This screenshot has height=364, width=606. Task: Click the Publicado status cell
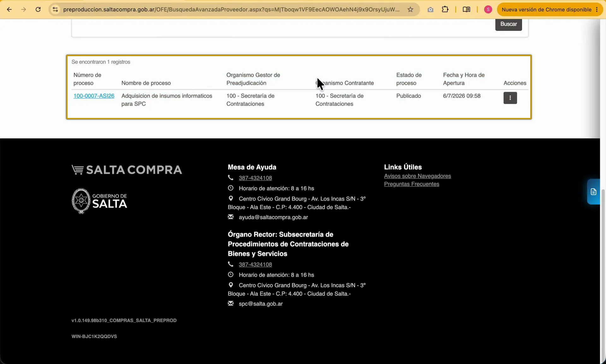point(408,96)
